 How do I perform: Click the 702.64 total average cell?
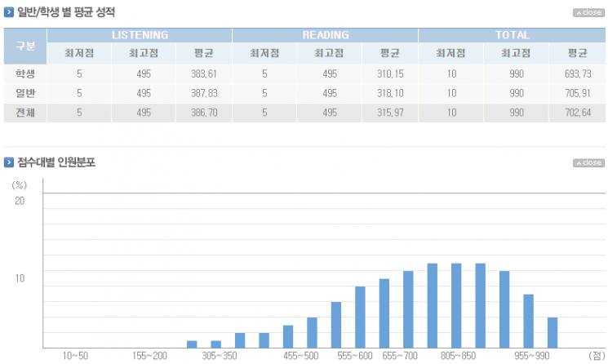tap(578, 113)
